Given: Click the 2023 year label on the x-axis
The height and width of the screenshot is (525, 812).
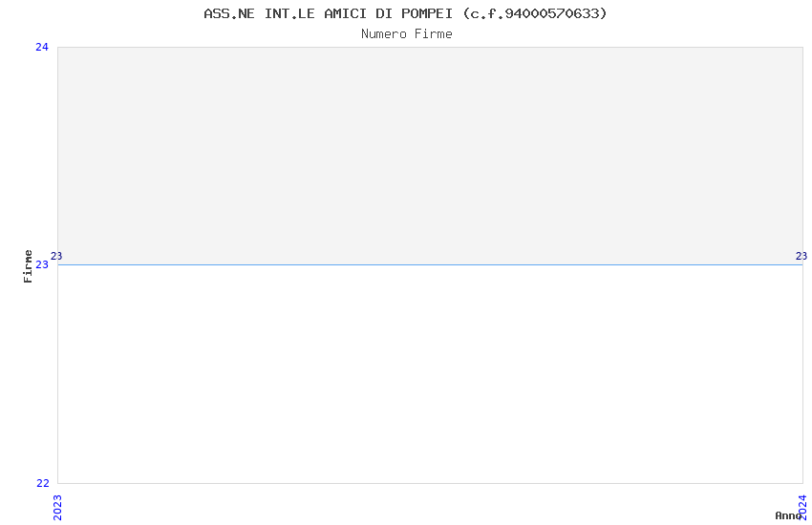Looking at the screenshot, I should [57, 508].
